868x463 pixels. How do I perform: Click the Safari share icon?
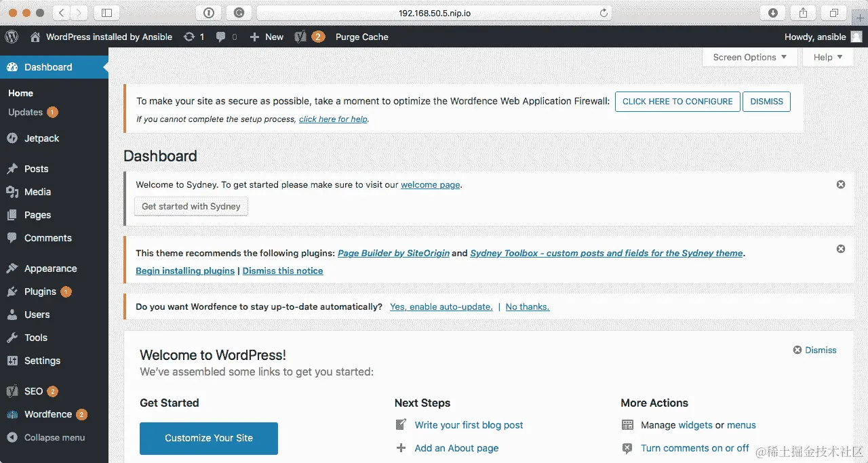pyautogui.click(x=803, y=13)
